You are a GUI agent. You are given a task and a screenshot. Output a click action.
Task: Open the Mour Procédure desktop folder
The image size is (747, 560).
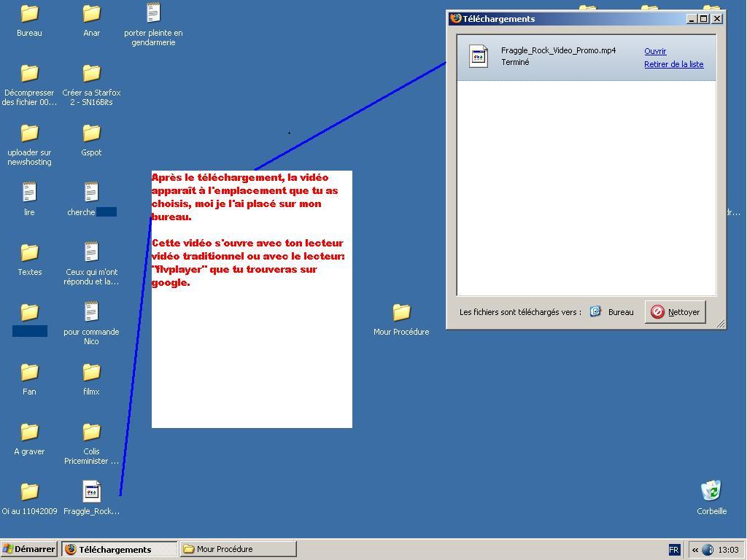click(401, 313)
